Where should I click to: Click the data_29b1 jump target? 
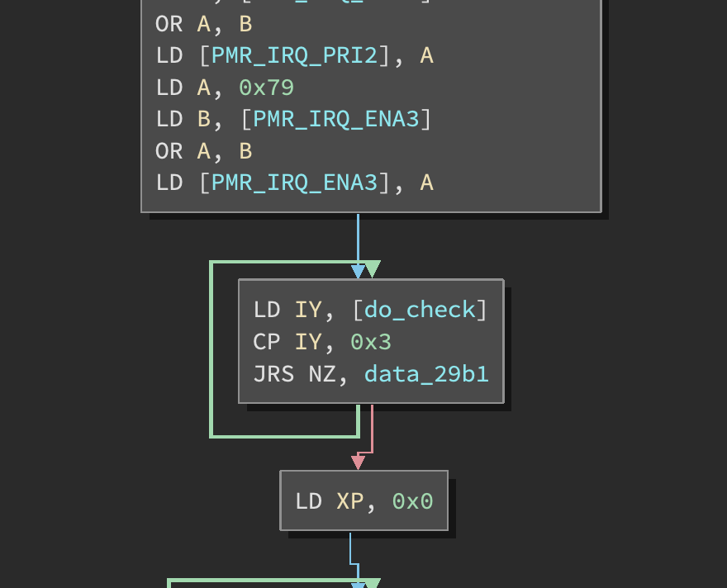pyautogui.click(x=426, y=374)
